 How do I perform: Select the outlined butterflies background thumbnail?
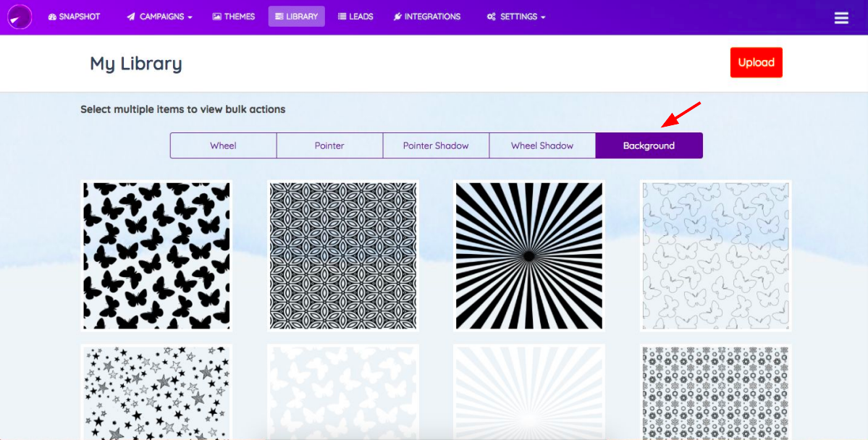coord(715,255)
